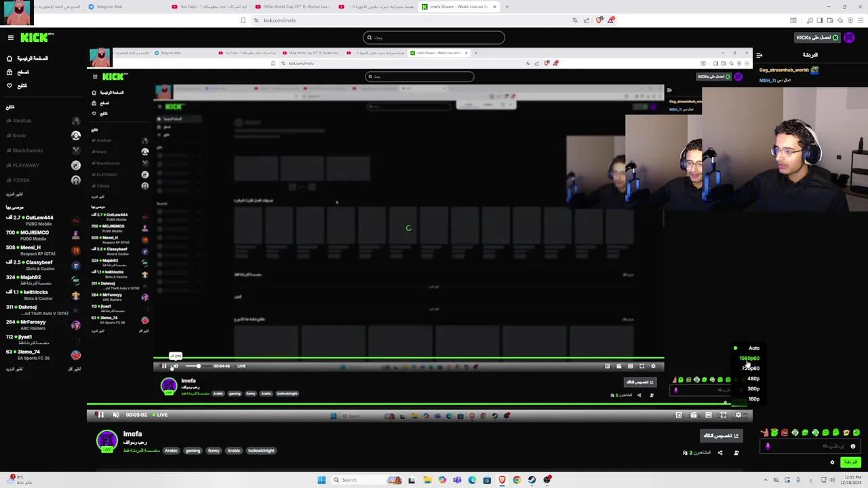Select 720p60 quality option
Screen dimensions: 868x488
(750, 368)
